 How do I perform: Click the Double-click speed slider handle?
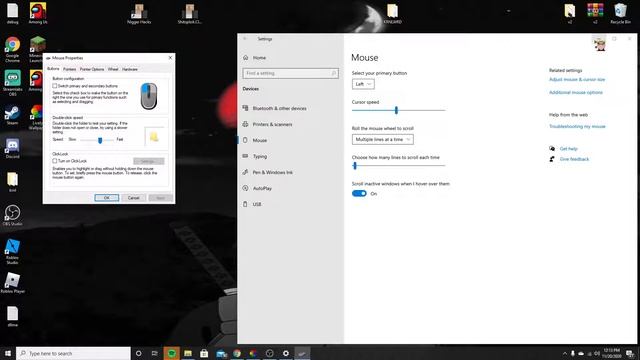tap(100, 140)
